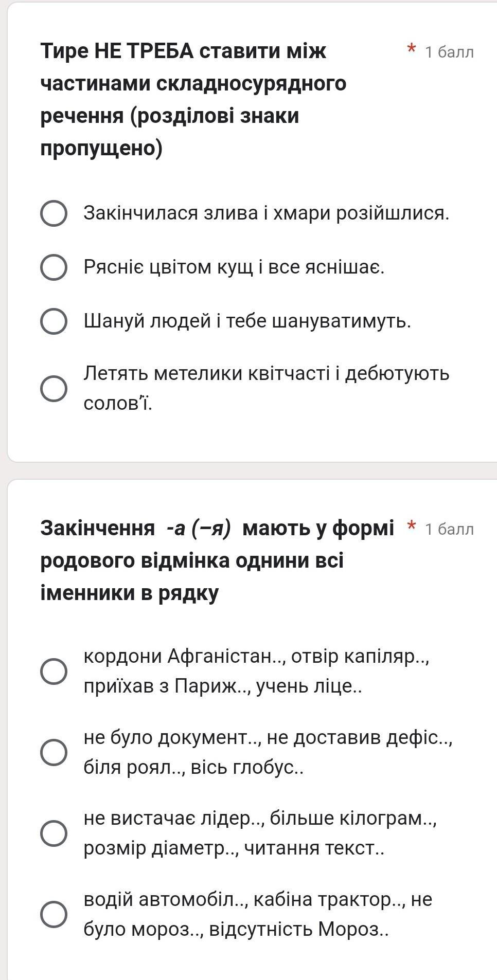Click the text 'було мороз.., відсутність Мороз..'
This screenshot has width=497, height=980.
coord(236,929)
